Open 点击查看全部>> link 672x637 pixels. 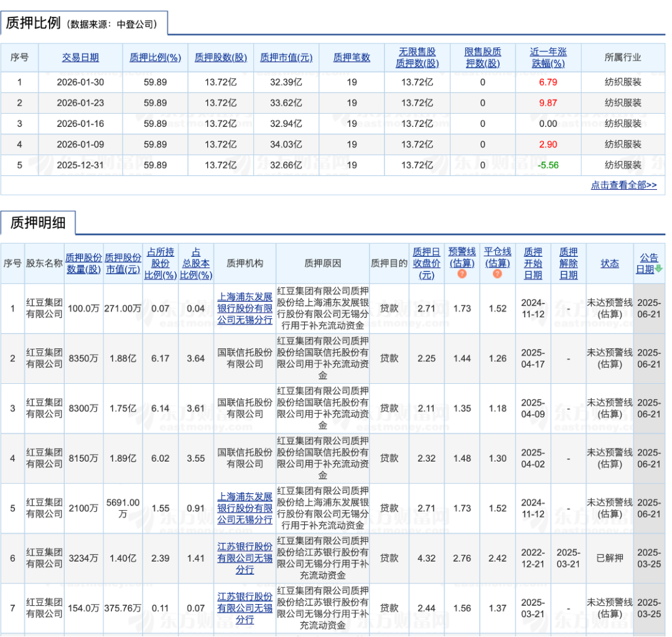click(x=623, y=185)
